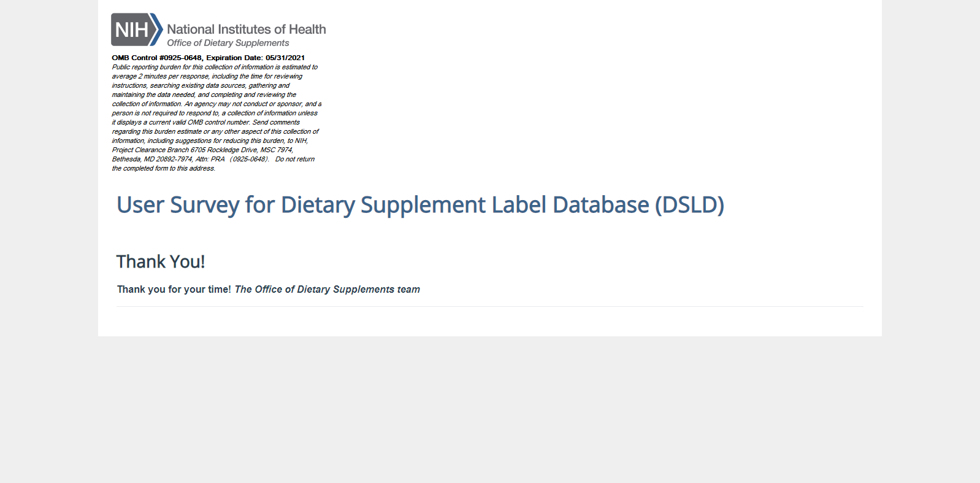This screenshot has width=980, height=483.
Task: Click the gray NIH logo badge
Action: click(131, 29)
